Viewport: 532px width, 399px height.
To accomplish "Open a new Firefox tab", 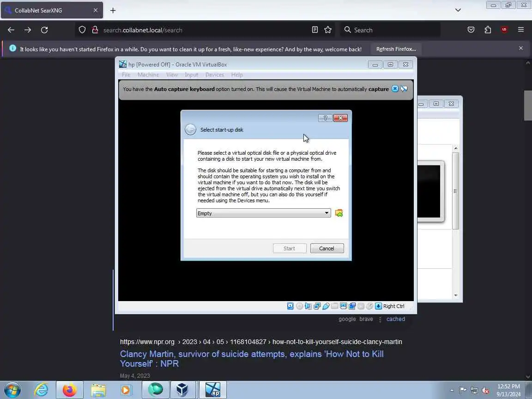I will coord(113,11).
